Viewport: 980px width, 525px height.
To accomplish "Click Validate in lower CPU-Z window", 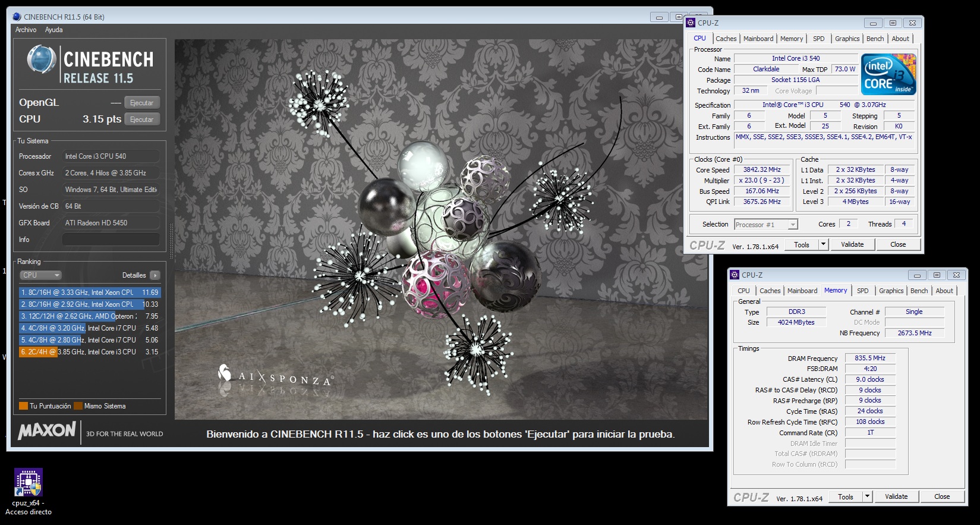I will pos(896,496).
